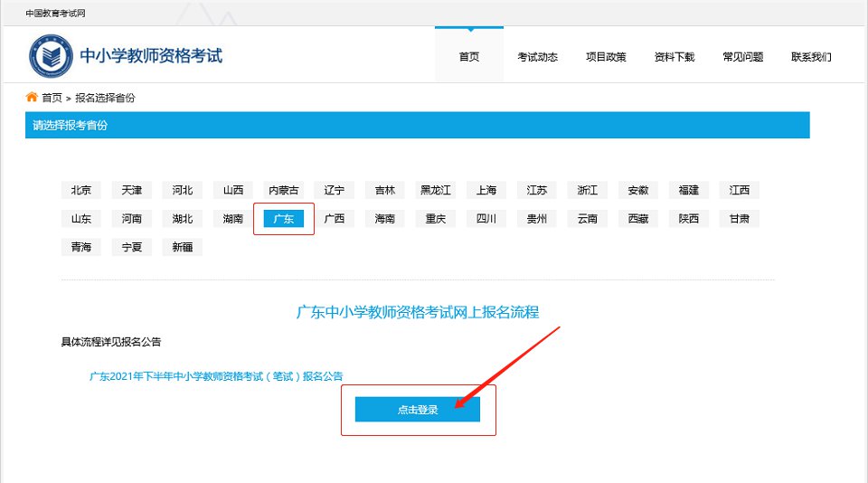Select the 甘肃 province button
The image size is (868, 483).
(x=740, y=219)
